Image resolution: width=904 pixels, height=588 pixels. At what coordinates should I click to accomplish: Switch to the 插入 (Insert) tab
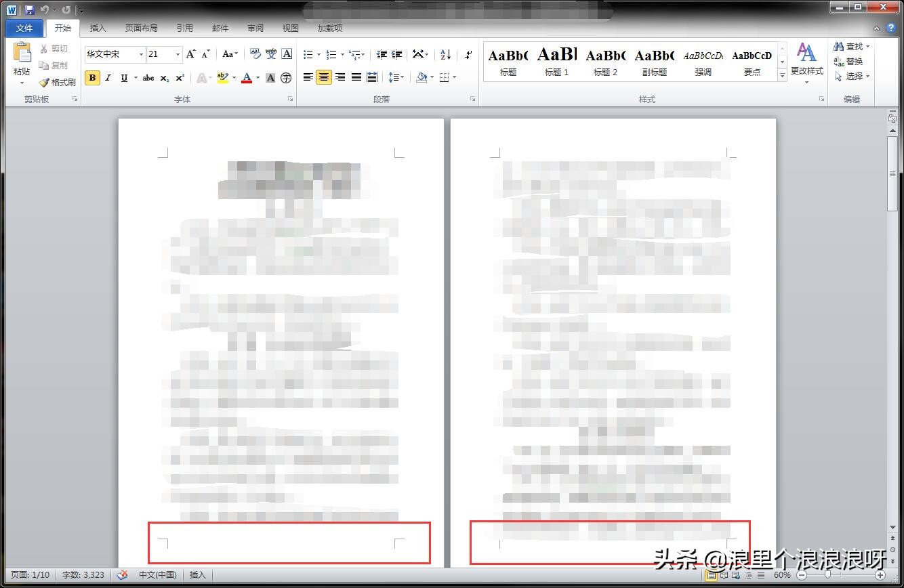click(x=98, y=28)
